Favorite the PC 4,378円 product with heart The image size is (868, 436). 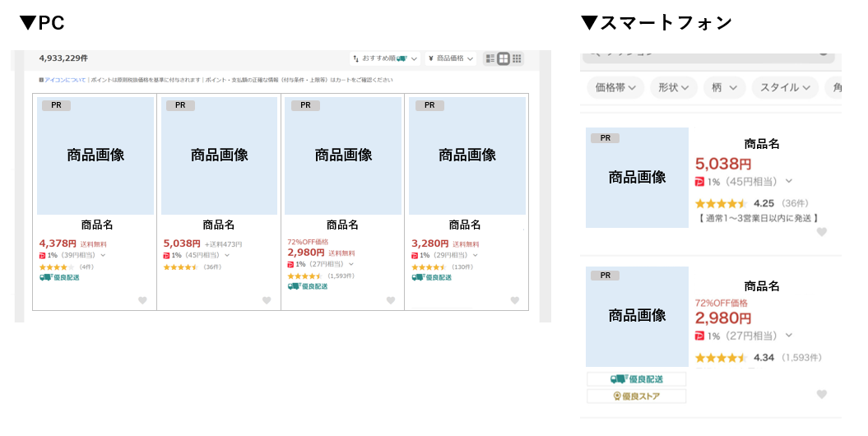click(x=142, y=300)
